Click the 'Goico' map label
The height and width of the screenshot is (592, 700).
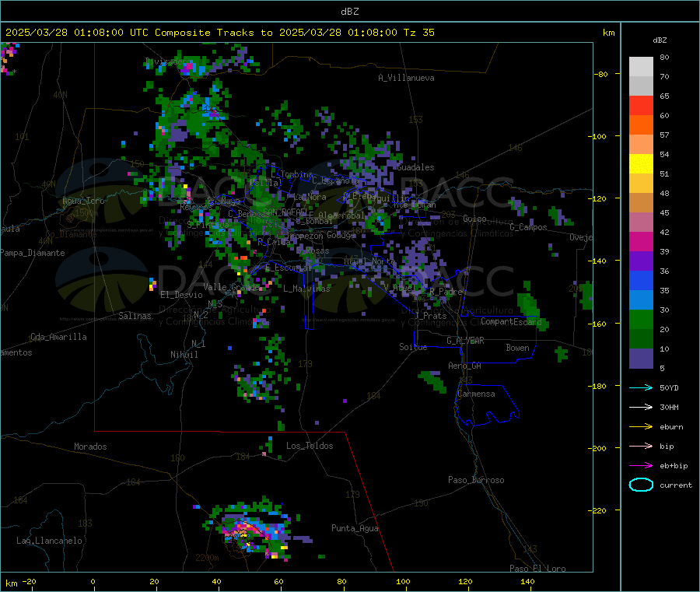[474, 219]
